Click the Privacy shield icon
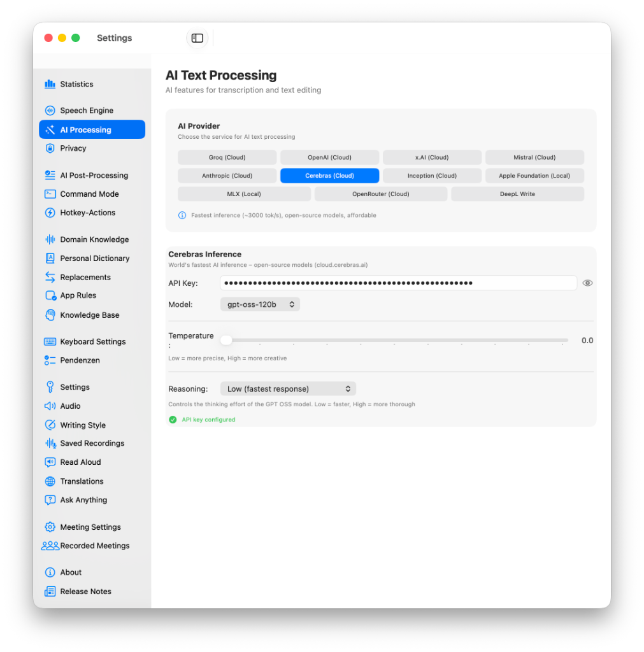 click(x=50, y=148)
